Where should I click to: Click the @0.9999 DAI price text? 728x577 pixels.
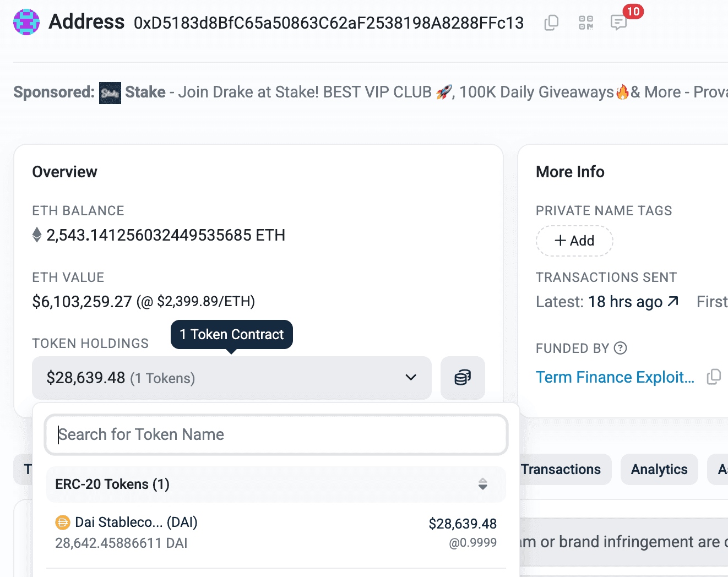[473, 543]
